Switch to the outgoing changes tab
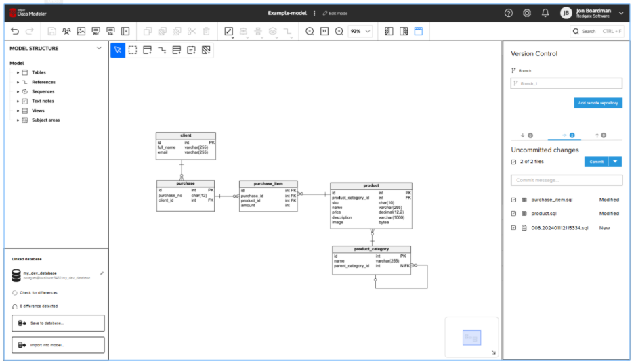 [x=600, y=135]
